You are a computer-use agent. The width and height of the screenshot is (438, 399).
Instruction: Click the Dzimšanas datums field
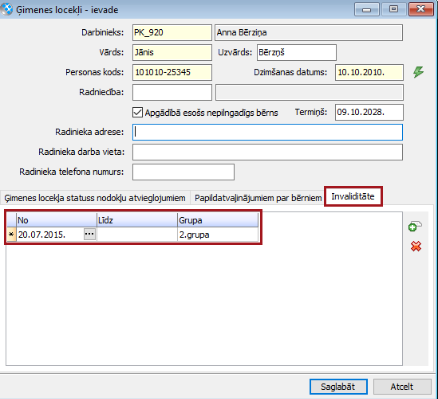(369, 72)
